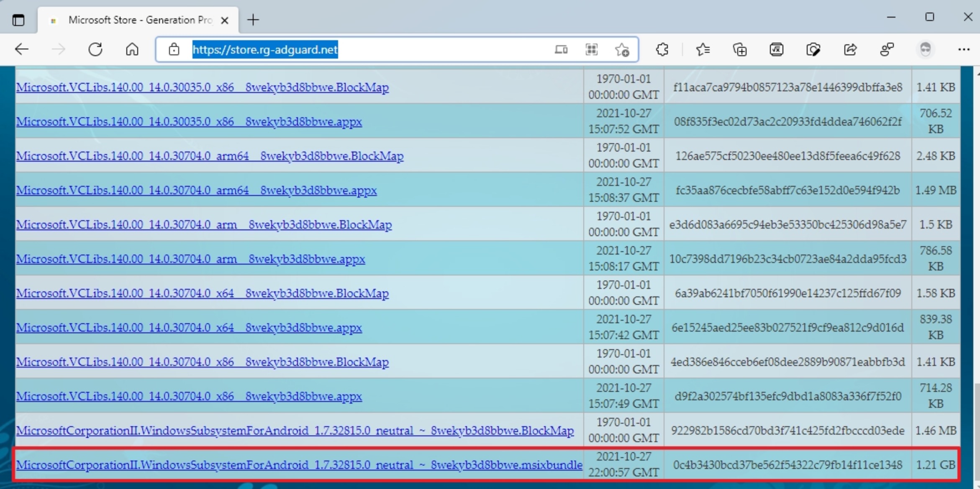Image resolution: width=980 pixels, height=489 pixels.
Task: Click the 706.52 KB size cell
Action: pos(936,121)
